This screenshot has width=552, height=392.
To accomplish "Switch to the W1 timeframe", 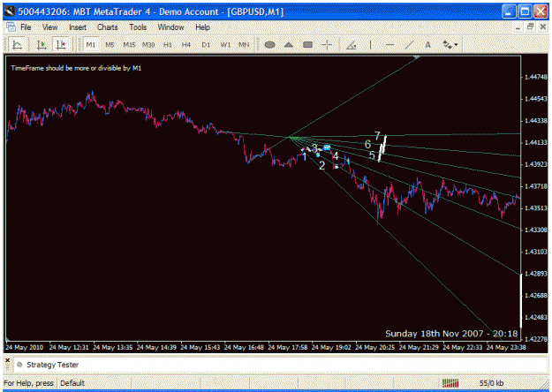I will click(x=225, y=45).
